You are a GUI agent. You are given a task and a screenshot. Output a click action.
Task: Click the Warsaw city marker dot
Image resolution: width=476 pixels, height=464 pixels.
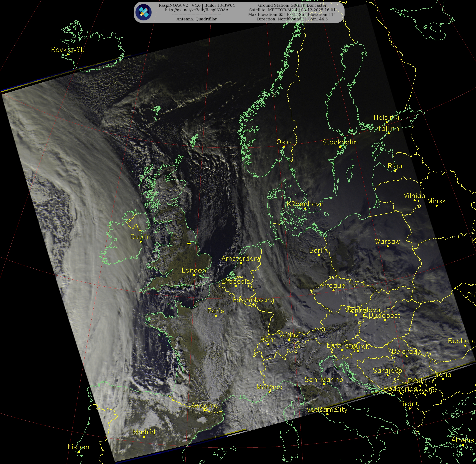(388, 246)
